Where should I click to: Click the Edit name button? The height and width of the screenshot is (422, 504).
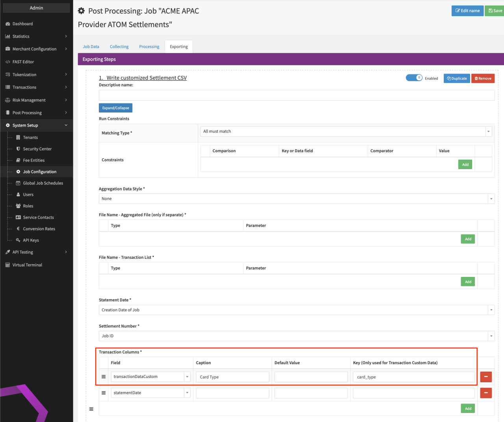(x=467, y=11)
